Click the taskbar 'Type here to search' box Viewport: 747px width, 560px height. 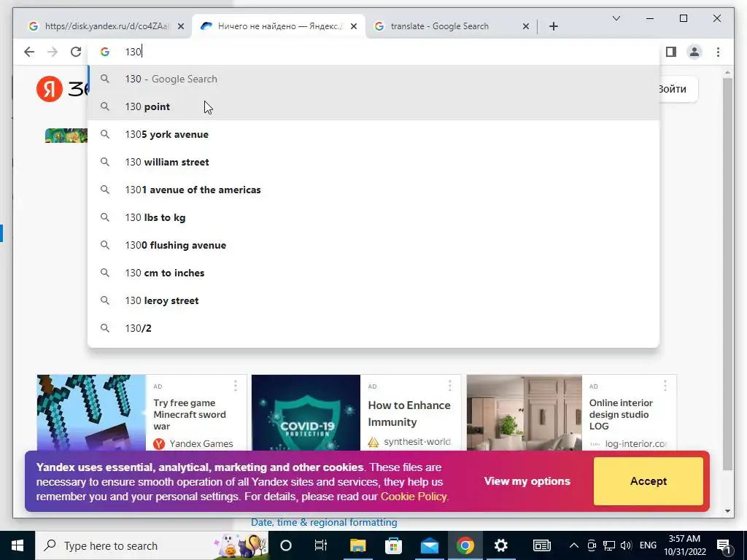coord(152,545)
